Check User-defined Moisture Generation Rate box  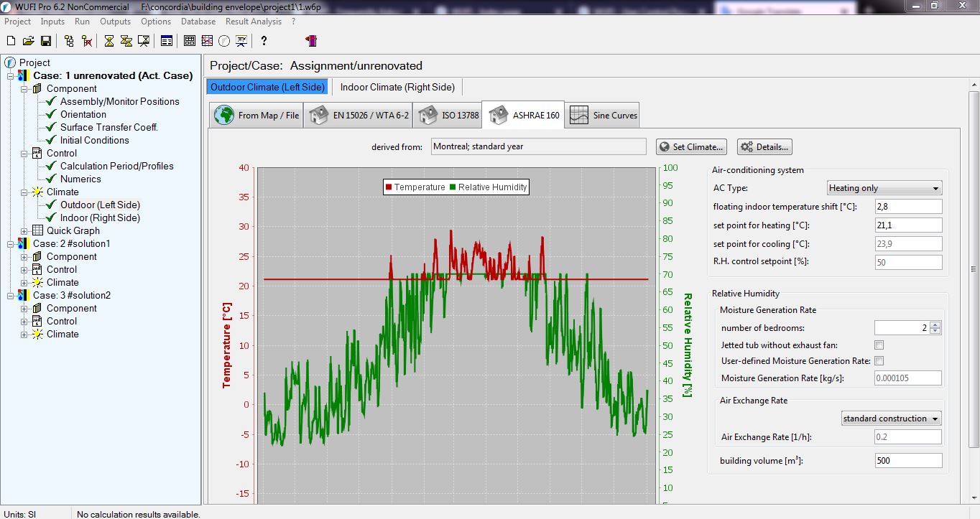pyautogui.click(x=879, y=360)
